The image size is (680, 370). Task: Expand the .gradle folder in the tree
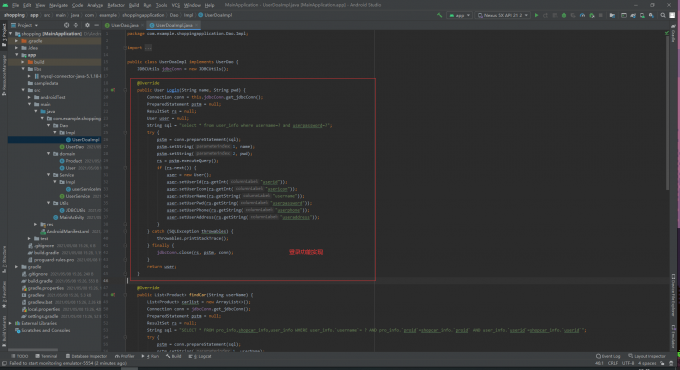coord(16,41)
